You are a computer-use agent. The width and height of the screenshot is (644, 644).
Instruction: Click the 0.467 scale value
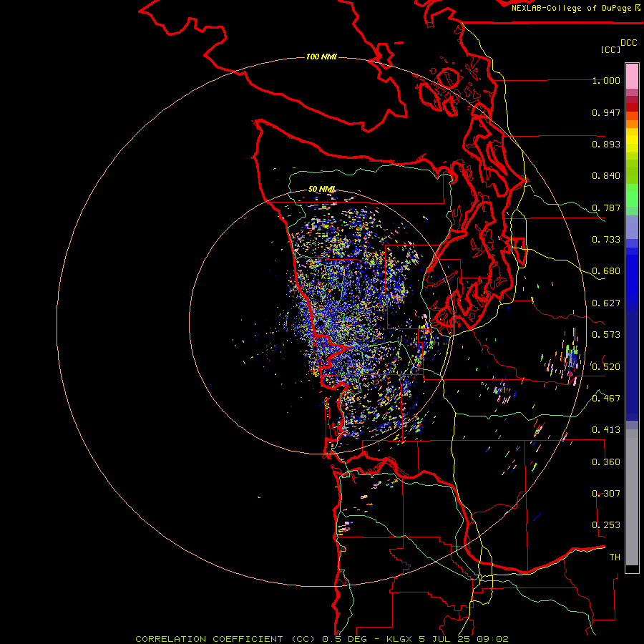pos(606,399)
